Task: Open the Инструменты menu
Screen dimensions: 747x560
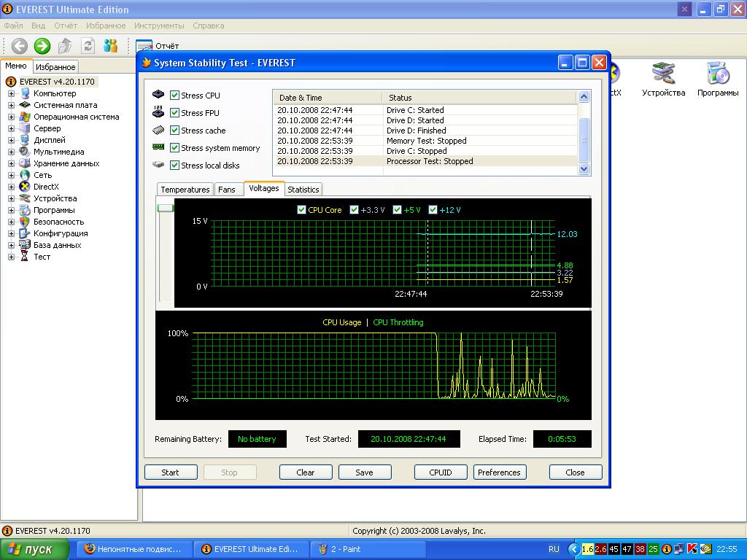Action: click(x=159, y=26)
